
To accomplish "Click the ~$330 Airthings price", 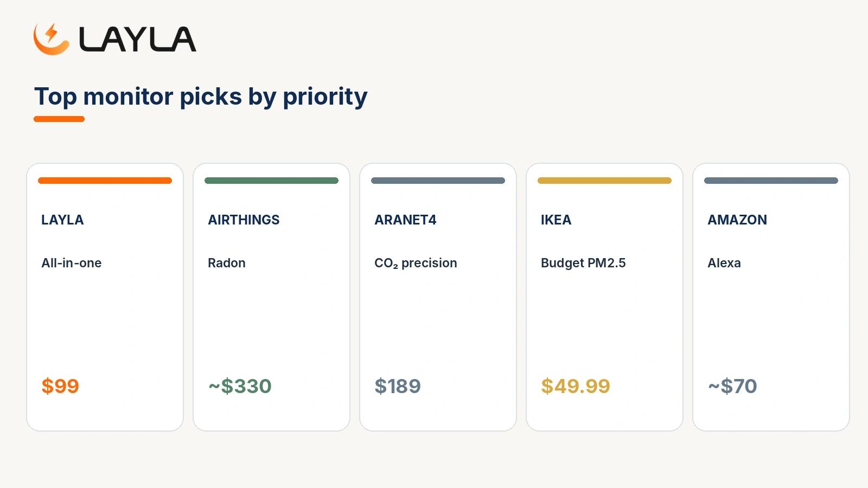I will (240, 386).
